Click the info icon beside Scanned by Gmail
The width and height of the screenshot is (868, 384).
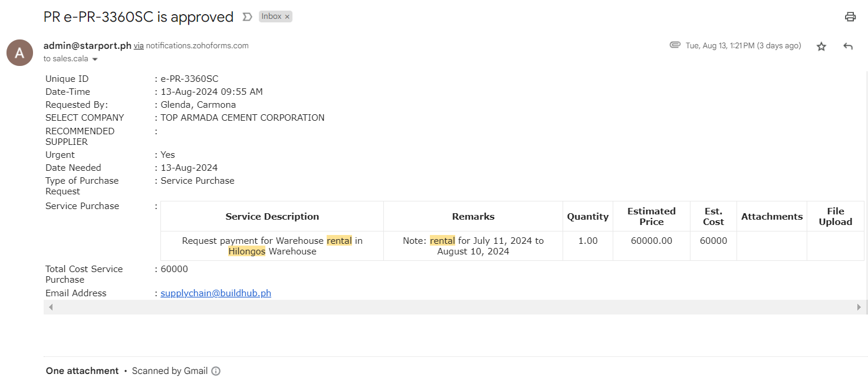(216, 371)
